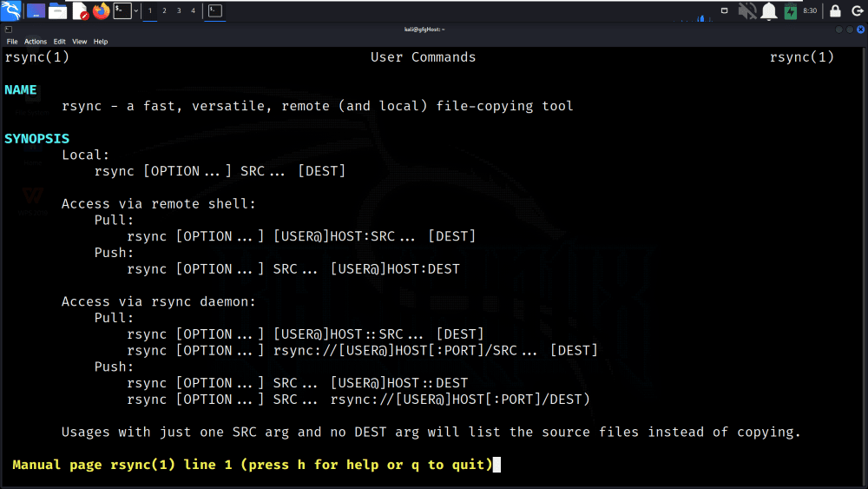
Task: Click the SYNOPSIS section heading
Action: pos(37,138)
